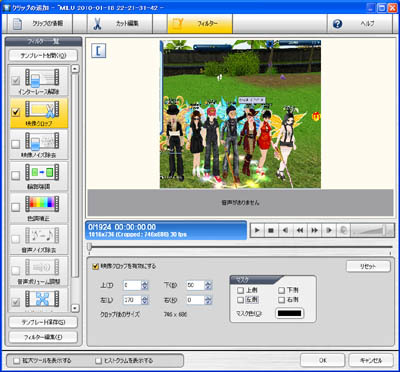The width and height of the screenshot is (400, 372).
Task: Enable the 音声ボリューム調整 filter checkbox
Action: [x=15, y=270]
